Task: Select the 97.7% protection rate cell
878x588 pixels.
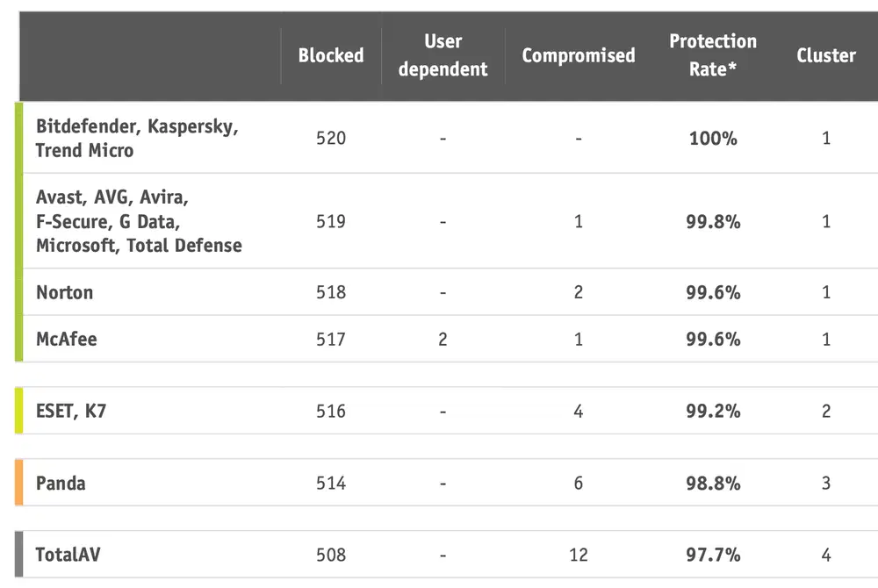Action: tap(712, 555)
